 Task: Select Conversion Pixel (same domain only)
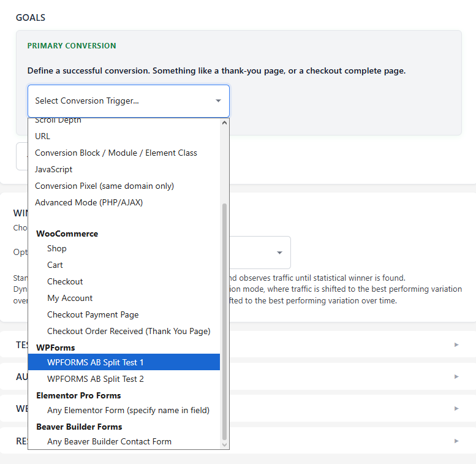(124, 186)
